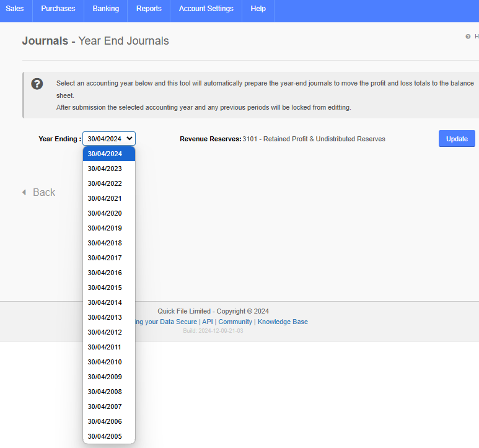Click the blue Update button

(x=457, y=139)
